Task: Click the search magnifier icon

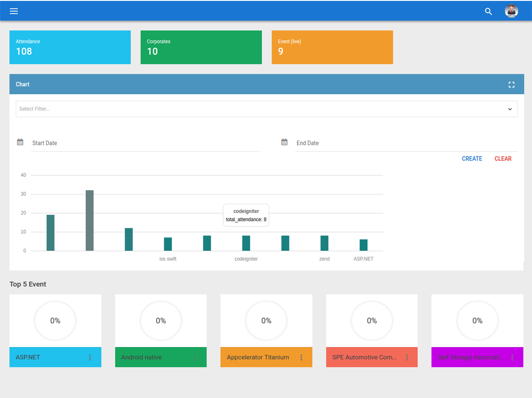Action: pos(488,11)
